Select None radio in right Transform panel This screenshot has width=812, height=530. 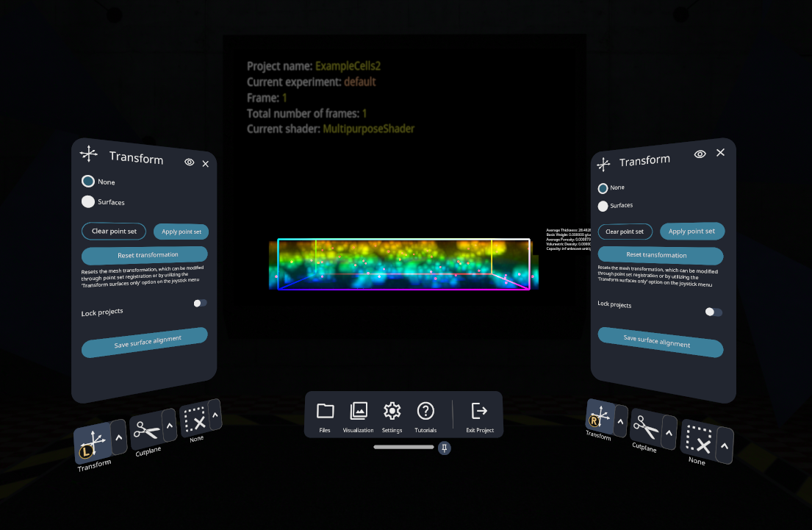pyautogui.click(x=603, y=188)
